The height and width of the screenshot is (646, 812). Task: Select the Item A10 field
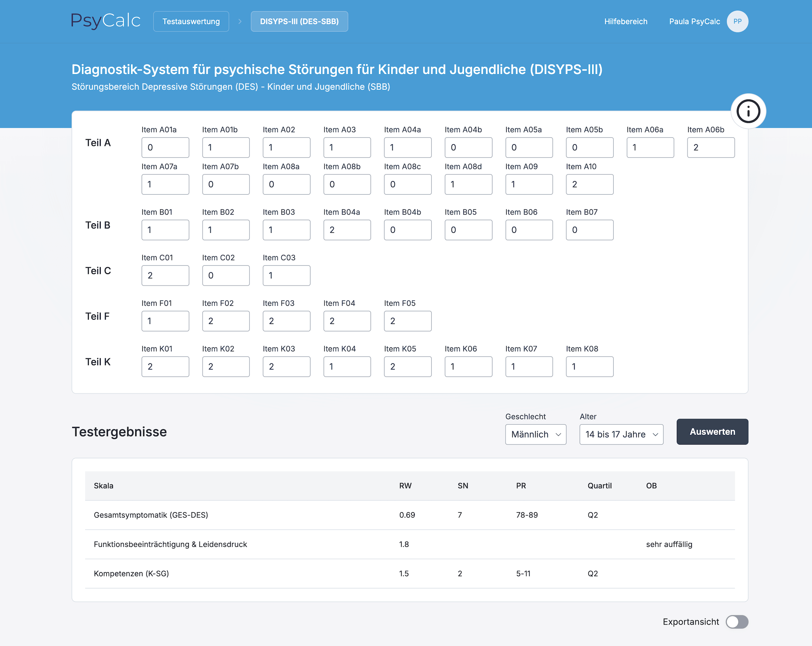pos(589,184)
